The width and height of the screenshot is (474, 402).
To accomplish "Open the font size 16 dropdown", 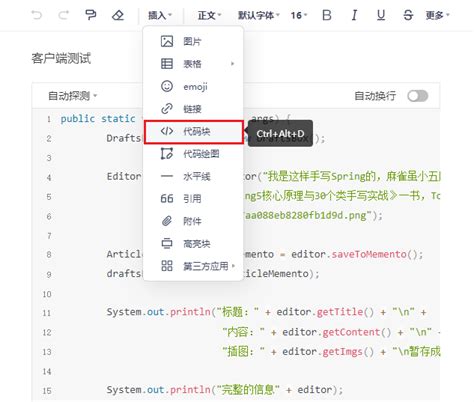I will point(299,15).
